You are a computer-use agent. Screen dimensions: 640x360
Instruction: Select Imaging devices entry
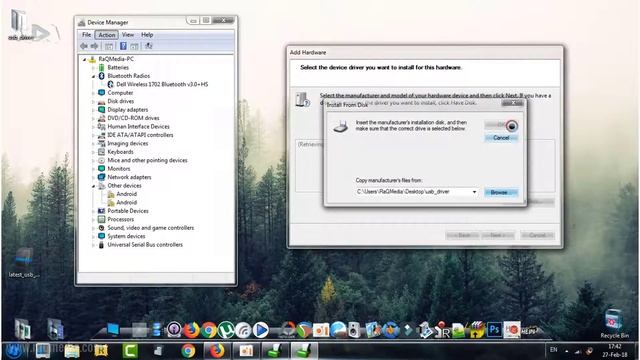[127, 144]
